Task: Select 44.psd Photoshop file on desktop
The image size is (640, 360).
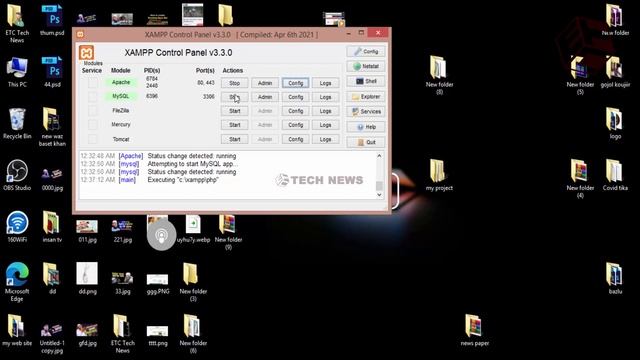Action: pyautogui.click(x=52, y=72)
